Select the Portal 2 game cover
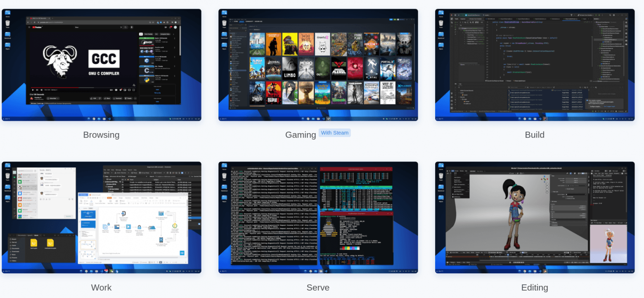644x298 pixels. click(x=388, y=68)
